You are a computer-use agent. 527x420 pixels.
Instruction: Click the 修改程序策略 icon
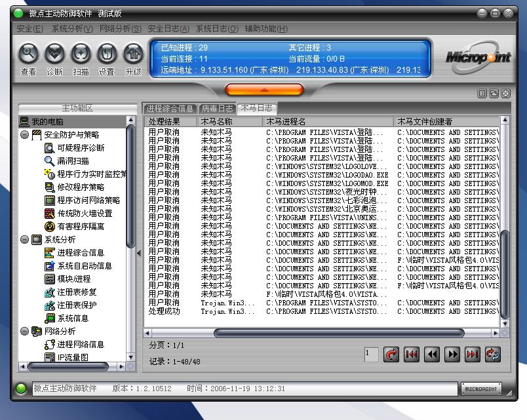(x=49, y=187)
